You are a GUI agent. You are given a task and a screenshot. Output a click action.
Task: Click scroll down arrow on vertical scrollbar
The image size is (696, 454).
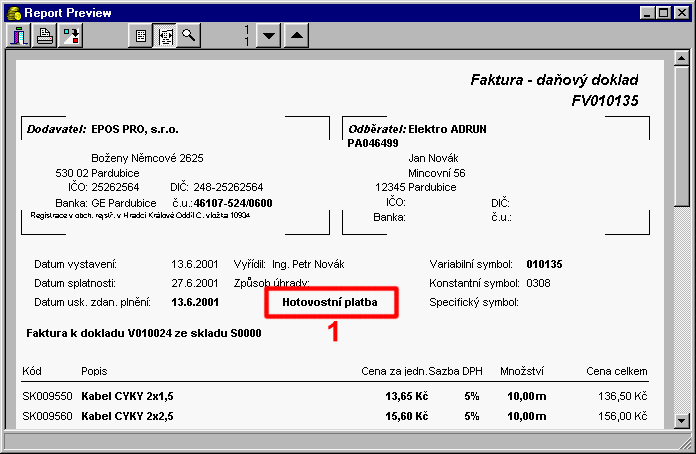[x=684, y=420]
